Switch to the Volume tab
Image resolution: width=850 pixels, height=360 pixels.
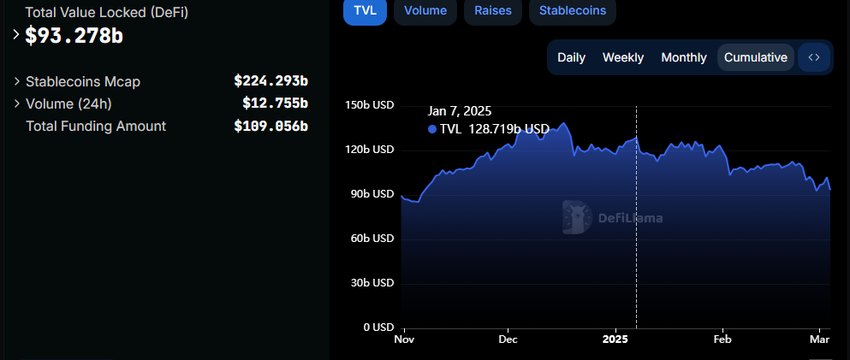tap(426, 11)
